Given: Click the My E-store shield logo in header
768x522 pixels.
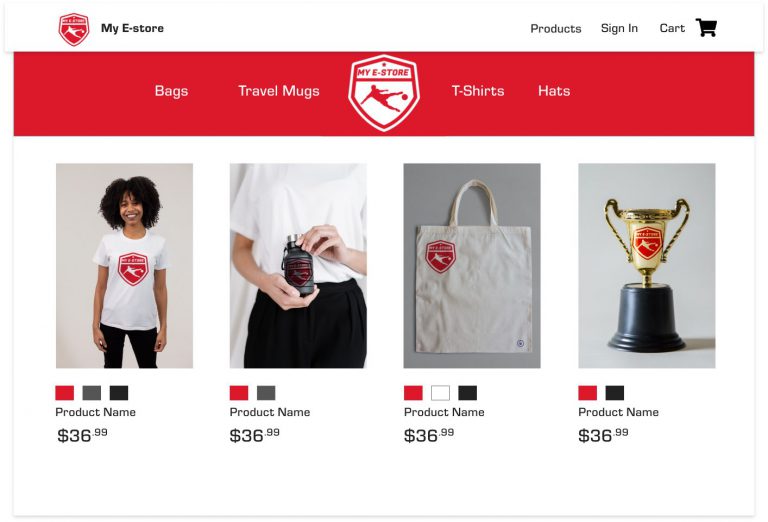Looking at the screenshot, I should (74, 29).
